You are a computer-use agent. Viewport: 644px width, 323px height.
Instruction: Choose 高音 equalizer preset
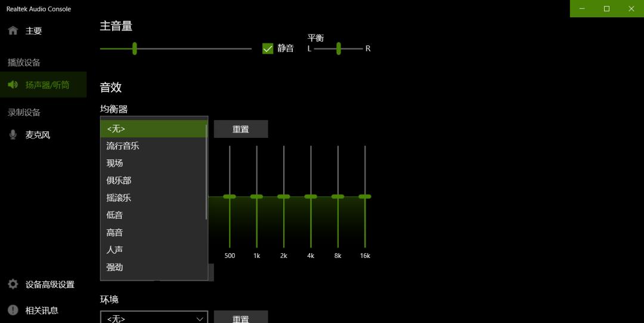click(x=154, y=232)
